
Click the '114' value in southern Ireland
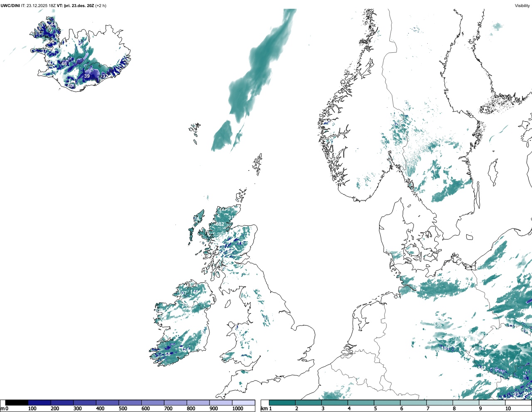click(185, 350)
